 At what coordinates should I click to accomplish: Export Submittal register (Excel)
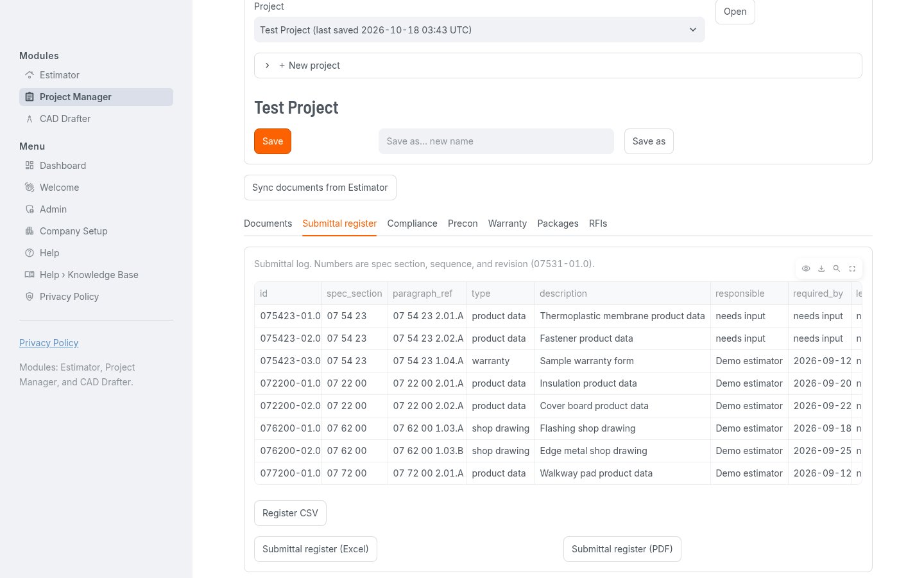(x=316, y=549)
